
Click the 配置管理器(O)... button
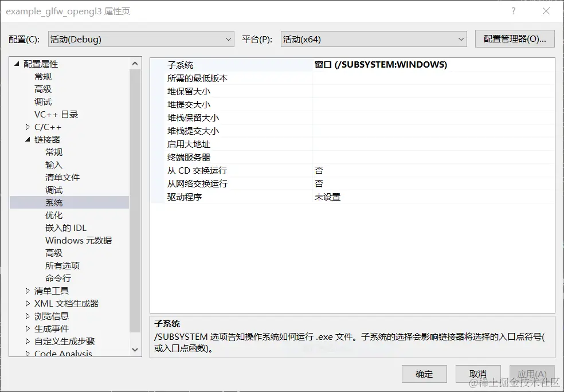515,39
